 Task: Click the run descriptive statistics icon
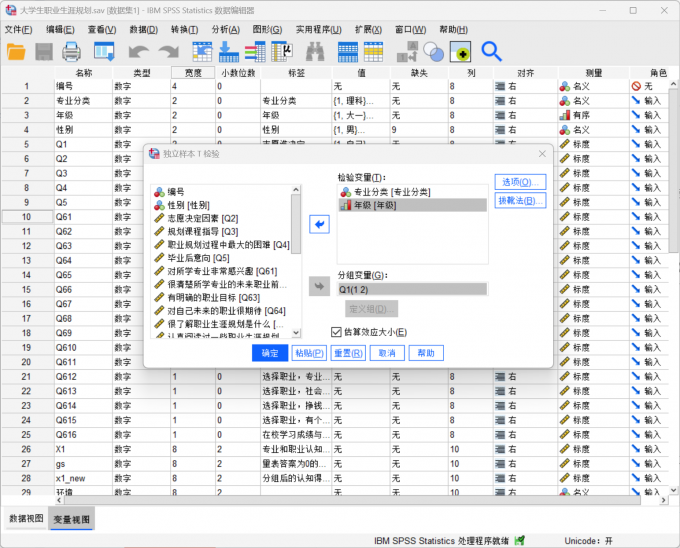click(282, 52)
